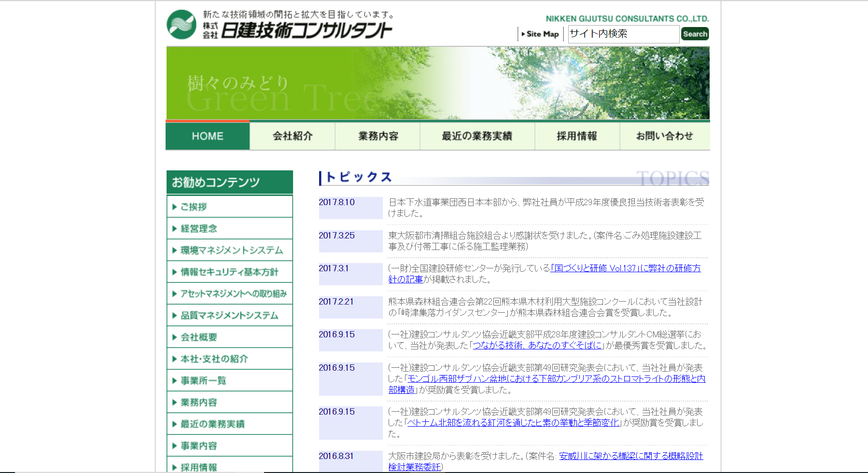868x473 pixels.
Task: Click the 東大阪都市清掃施設組合 news text
Action: (x=545, y=241)
